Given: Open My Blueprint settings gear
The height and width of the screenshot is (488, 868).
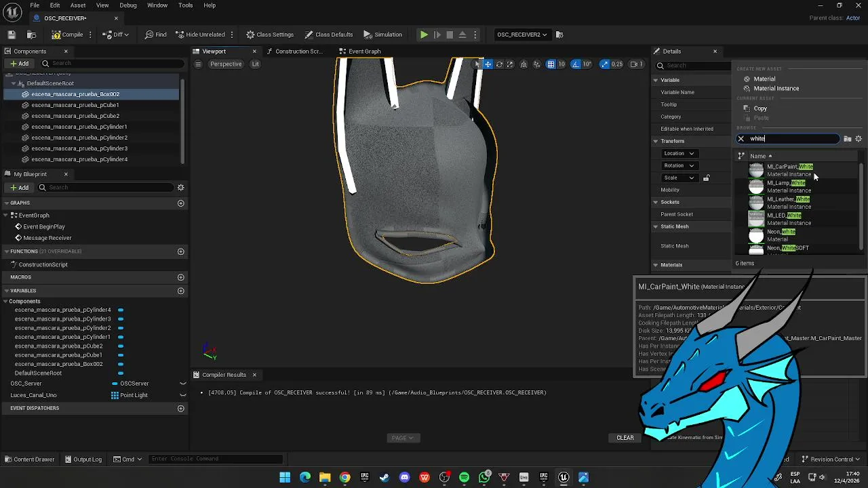Looking at the screenshot, I should [180, 188].
